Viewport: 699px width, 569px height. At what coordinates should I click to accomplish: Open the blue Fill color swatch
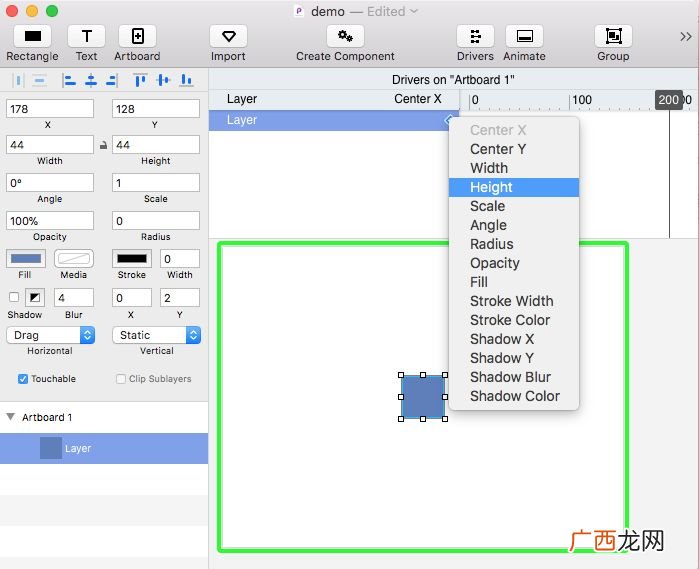[x=26, y=259]
